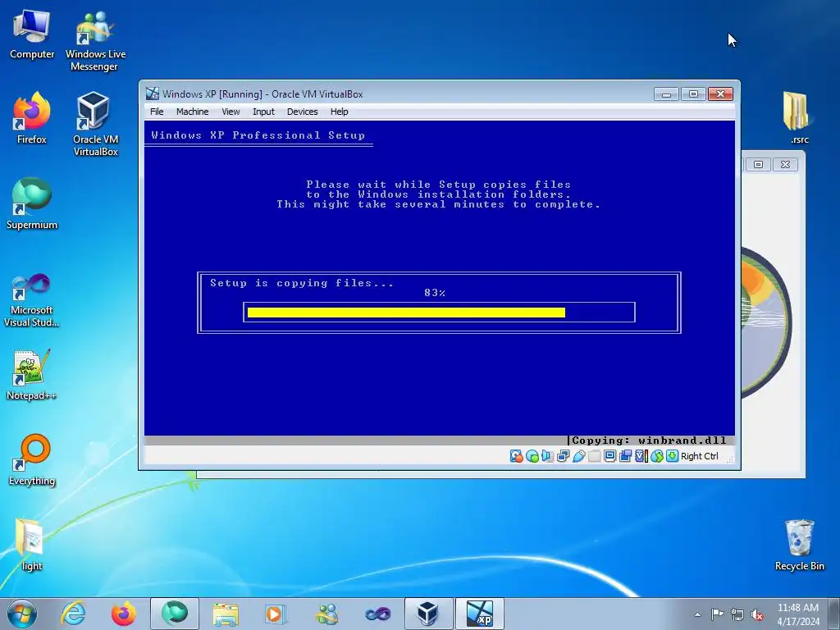Open the Input menu
The width and height of the screenshot is (840, 630).
(263, 112)
